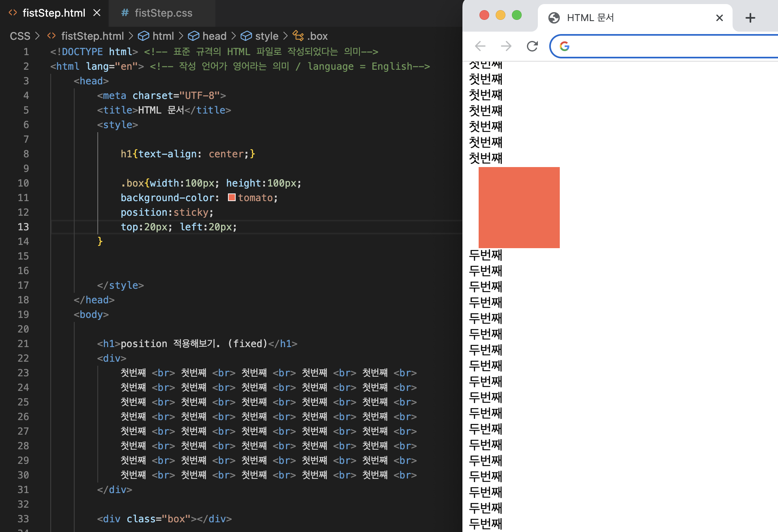The width and height of the screenshot is (778, 532).
Task: Click the cube icon beside html breadcrumb
Action: [143, 36]
